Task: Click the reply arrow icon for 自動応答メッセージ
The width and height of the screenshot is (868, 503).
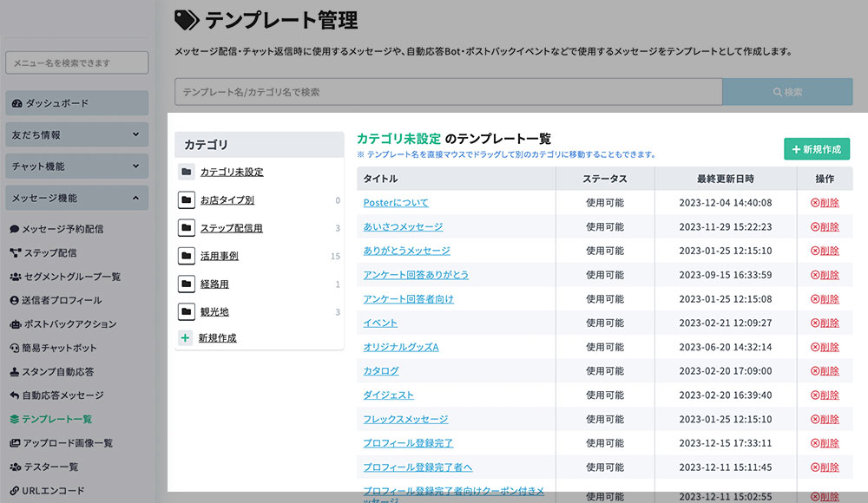Action: (x=15, y=395)
